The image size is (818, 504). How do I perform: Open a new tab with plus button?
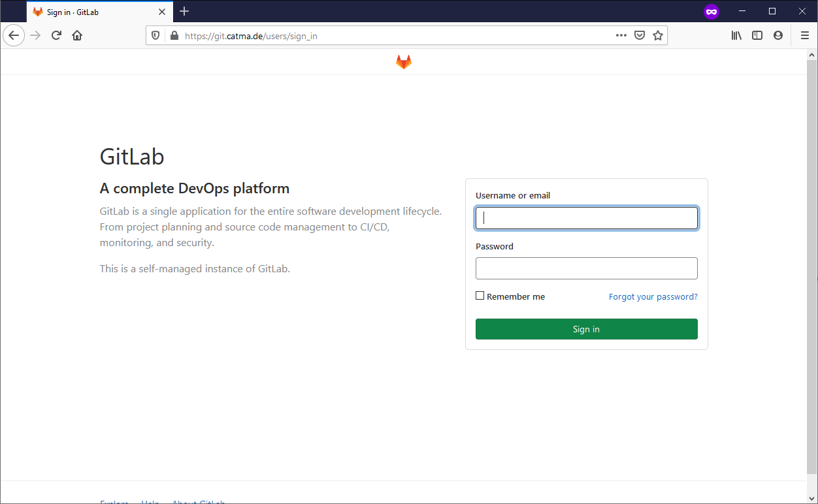coord(184,11)
